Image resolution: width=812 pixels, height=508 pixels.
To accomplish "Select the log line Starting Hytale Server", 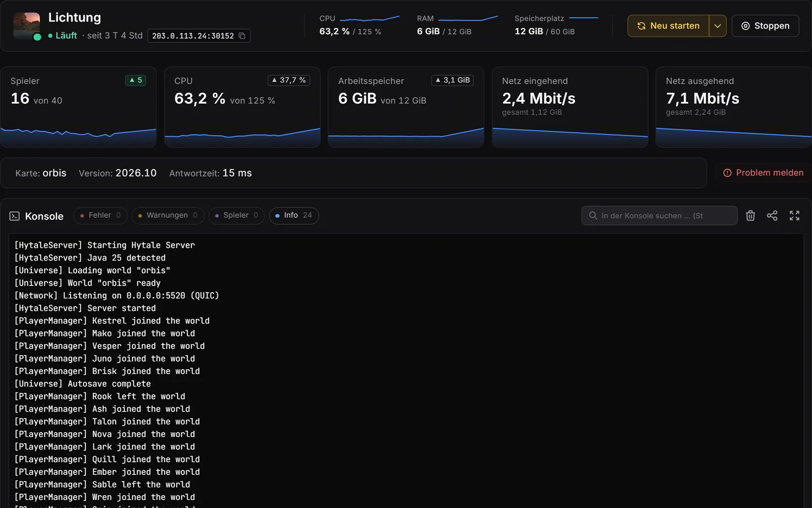I will [x=105, y=245].
